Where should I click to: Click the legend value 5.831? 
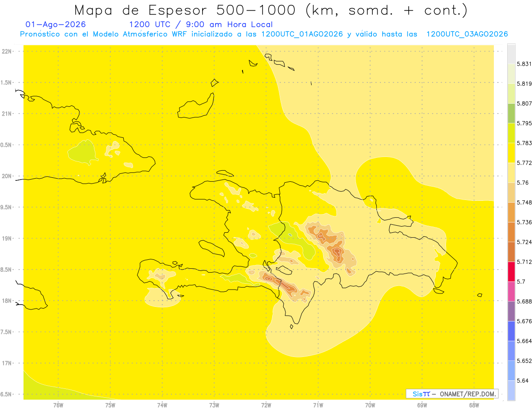point(524,64)
